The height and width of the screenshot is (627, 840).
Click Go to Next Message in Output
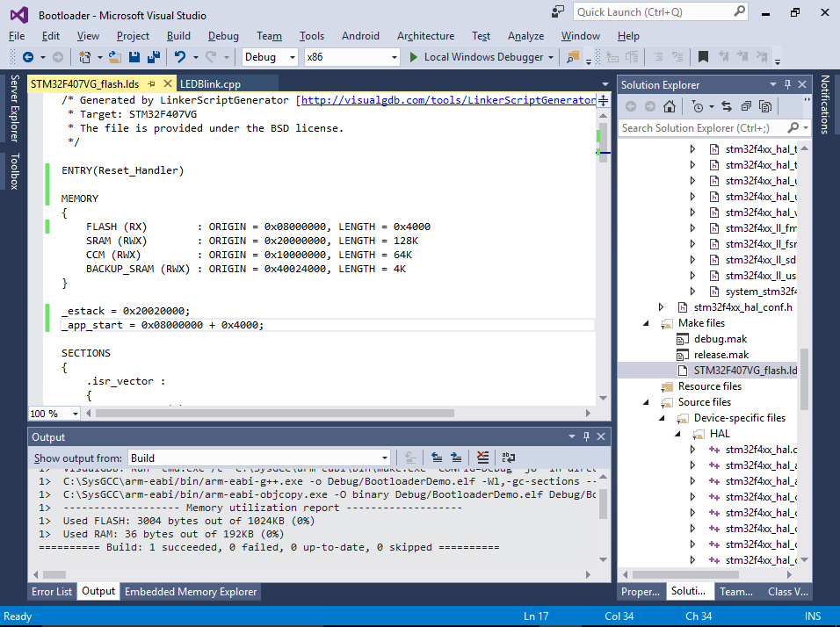(456, 458)
